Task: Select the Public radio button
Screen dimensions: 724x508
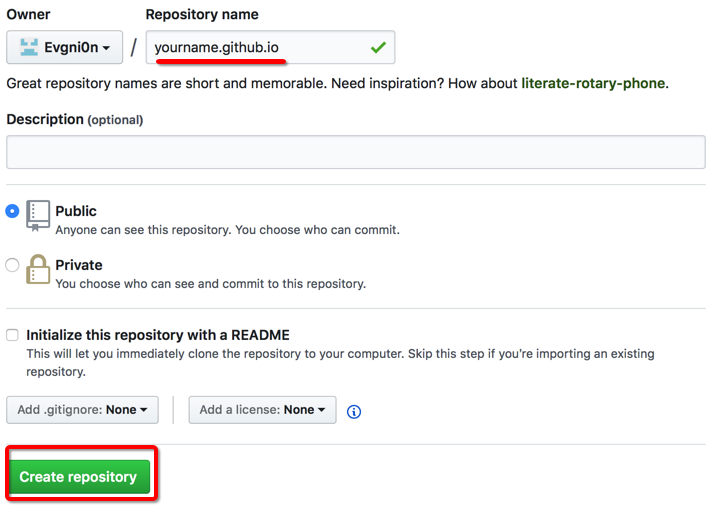Action: [x=12, y=211]
